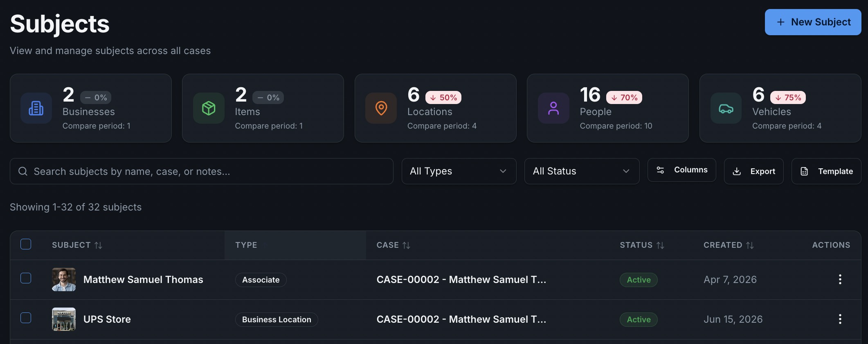Click the Actions column header
This screenshot has width=868, height=344.
pyautogui.click(x=831, y=245)
